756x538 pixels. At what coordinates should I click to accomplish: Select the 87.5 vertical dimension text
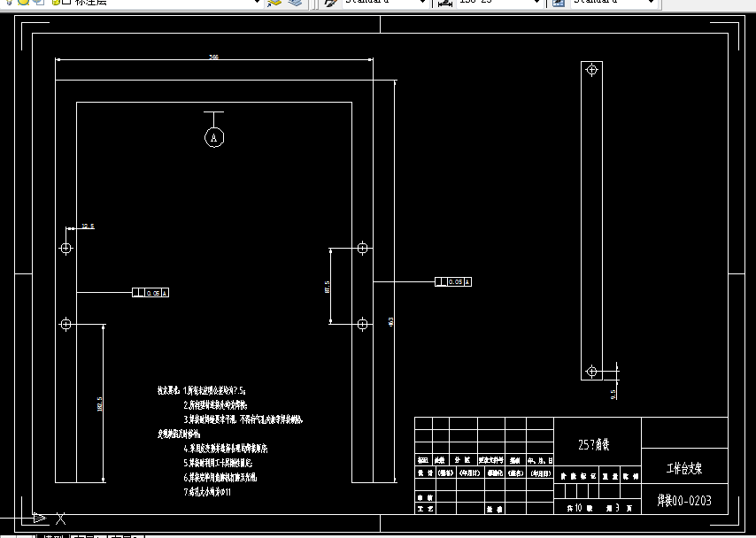tap(328, 287)
